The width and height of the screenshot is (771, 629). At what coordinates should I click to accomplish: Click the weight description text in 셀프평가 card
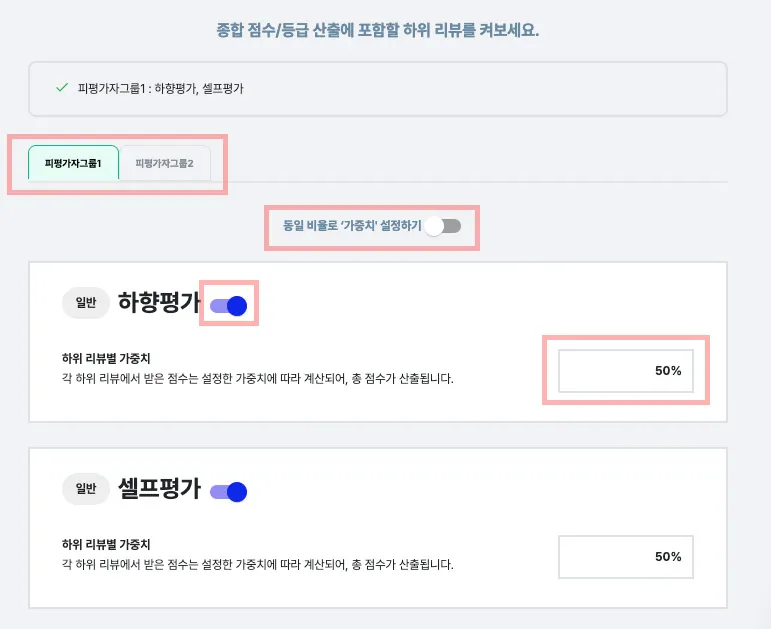point(257,565)
